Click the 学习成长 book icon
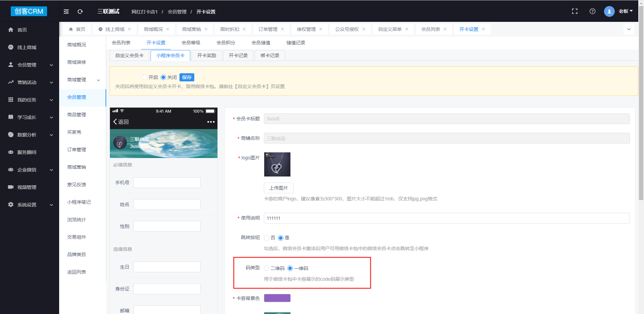Screen dimensions: 644x314 (11, 117)
